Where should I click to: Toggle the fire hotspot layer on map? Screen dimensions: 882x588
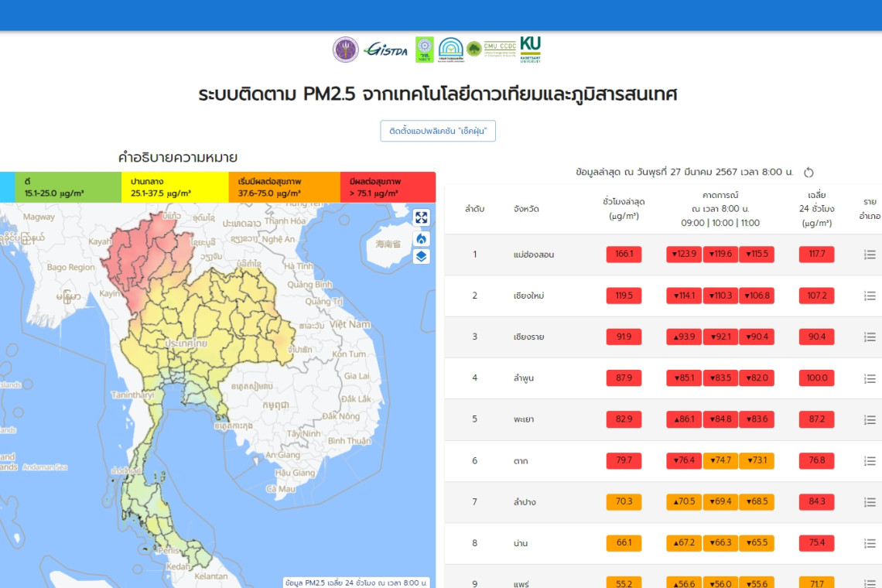[421, 238]
